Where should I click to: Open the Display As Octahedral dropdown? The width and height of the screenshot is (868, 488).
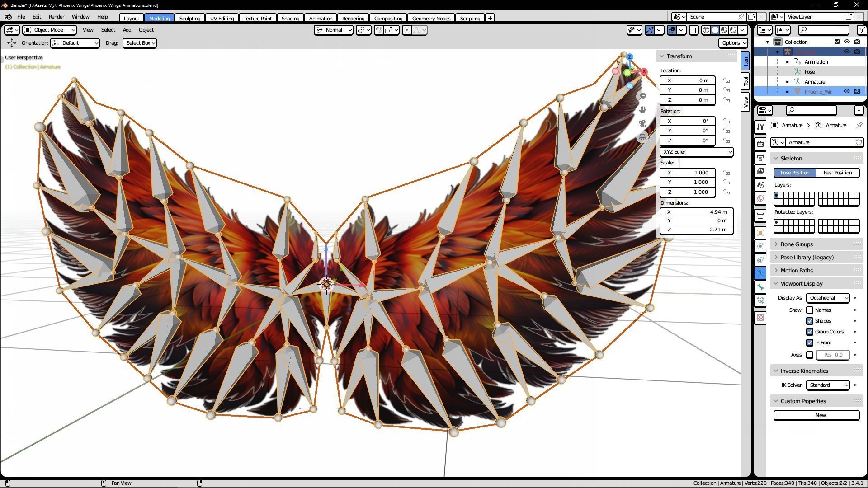(827, 298)
